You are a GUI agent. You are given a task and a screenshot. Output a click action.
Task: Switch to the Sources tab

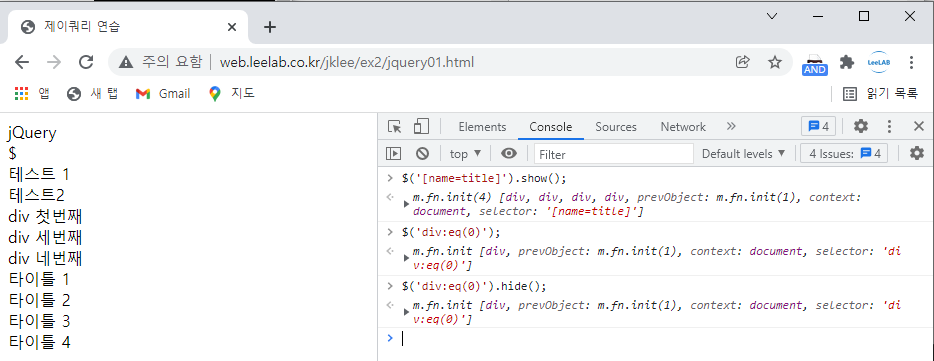(616, 127)
